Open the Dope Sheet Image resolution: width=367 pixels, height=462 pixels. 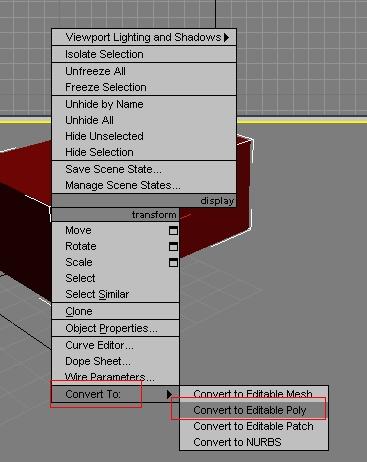(115, 362)
